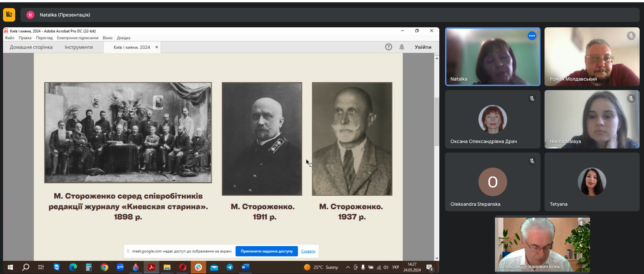Click the Сховати link
Image resolution: width=644 pixels, height=274 pixels.
point(308,251)
